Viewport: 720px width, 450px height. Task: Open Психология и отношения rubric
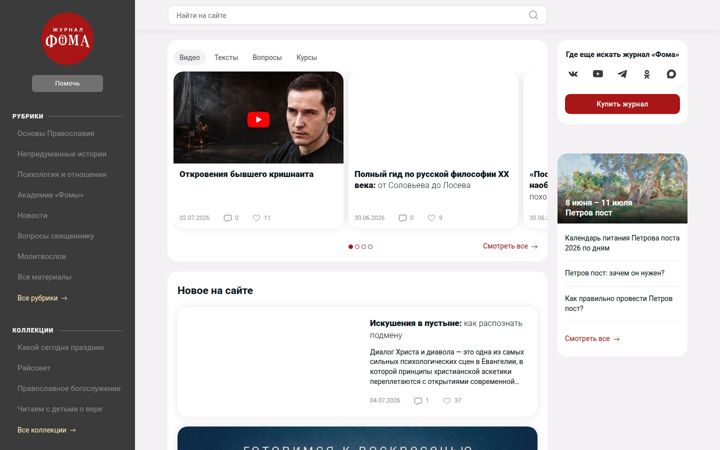click(62, 174)
